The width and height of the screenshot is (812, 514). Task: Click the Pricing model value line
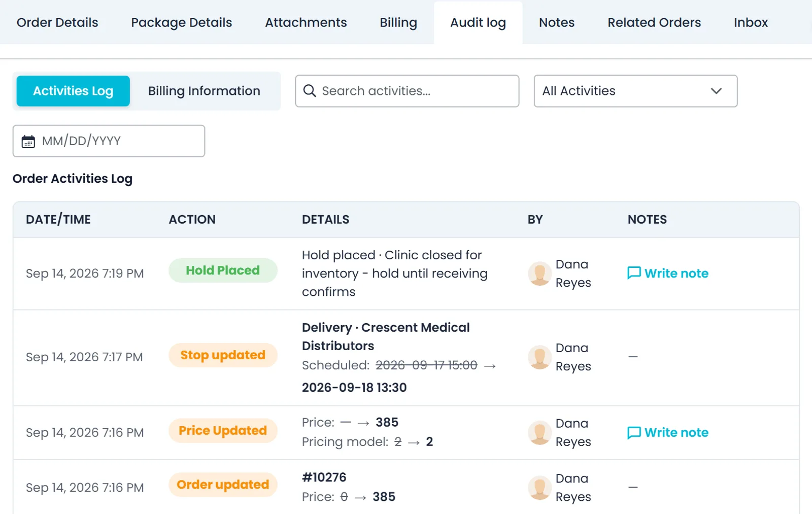click(367, 442)
